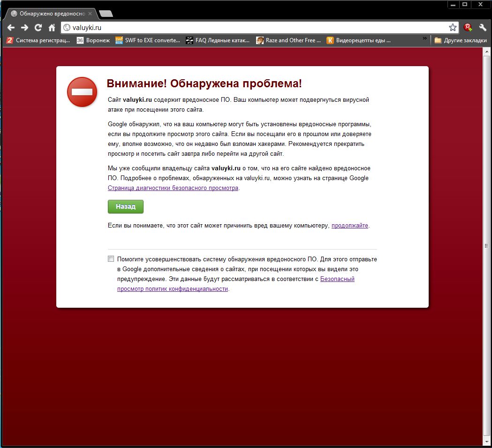
Task: Open the Raze and Other Free bookmark
Action: click(288, 40)
